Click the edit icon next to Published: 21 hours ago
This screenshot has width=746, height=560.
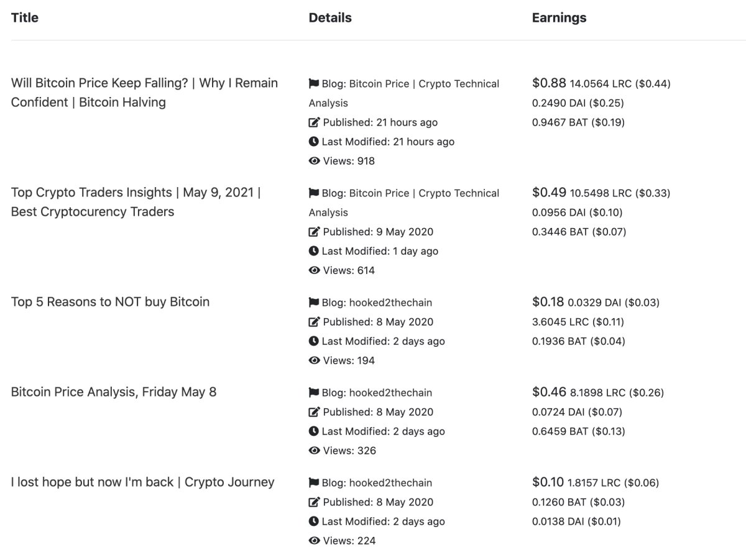(315, 122)
